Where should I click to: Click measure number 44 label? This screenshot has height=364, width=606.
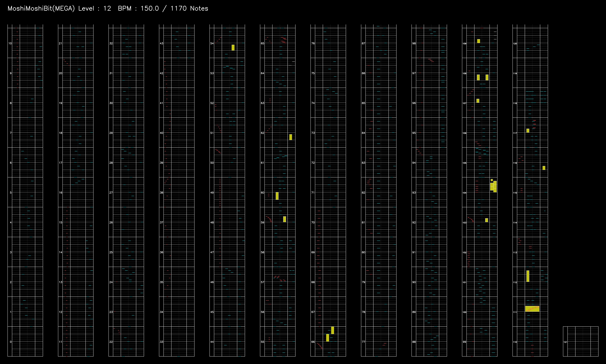tap(212, 342)
